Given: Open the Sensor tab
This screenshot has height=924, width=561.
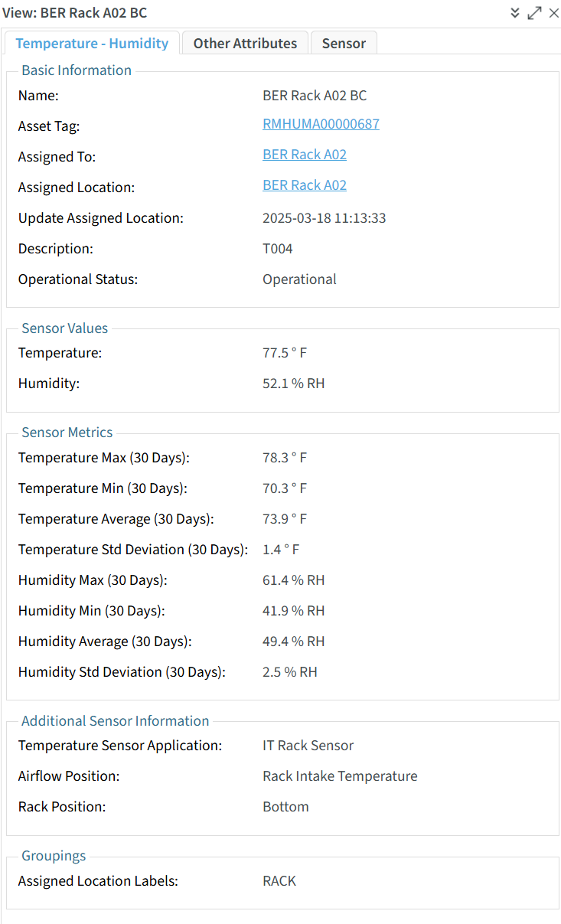Looking at the screenshot, I should 344,44.
